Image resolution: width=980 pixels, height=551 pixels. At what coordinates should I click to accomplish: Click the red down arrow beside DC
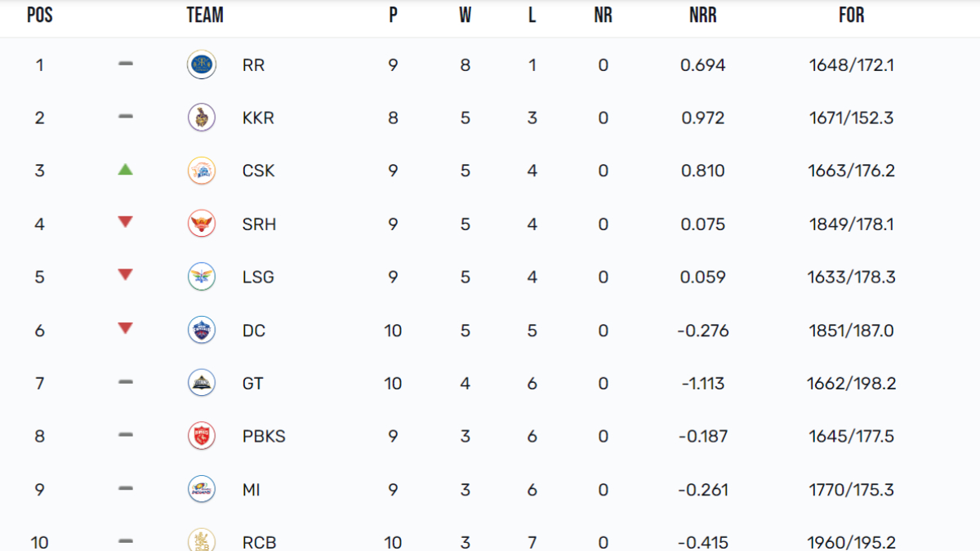(125, 328)
